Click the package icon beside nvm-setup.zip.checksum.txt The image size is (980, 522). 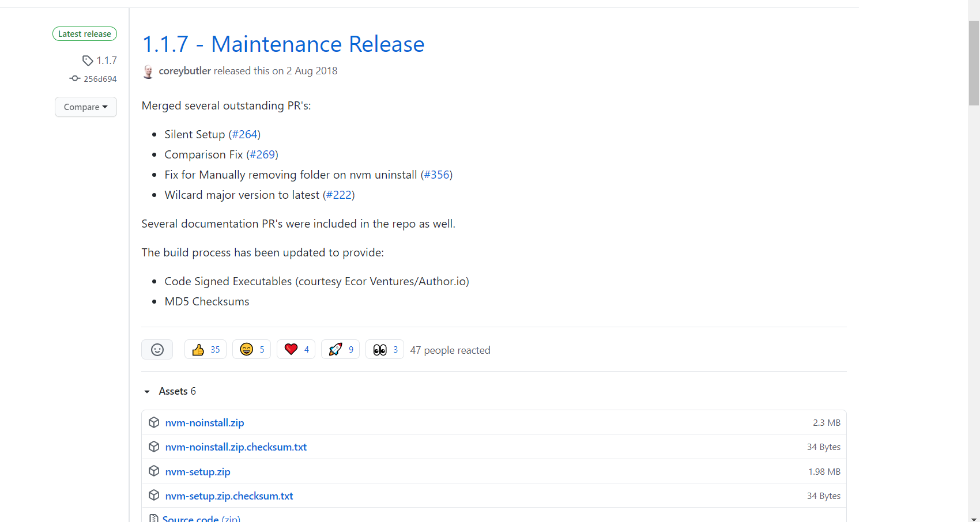click(154, 495)
